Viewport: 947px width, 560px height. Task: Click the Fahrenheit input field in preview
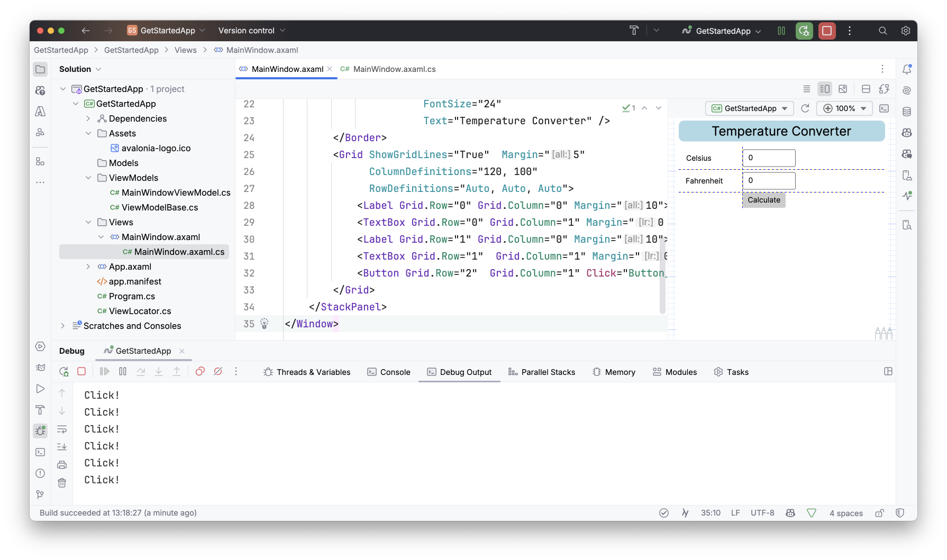coord(768,180)
